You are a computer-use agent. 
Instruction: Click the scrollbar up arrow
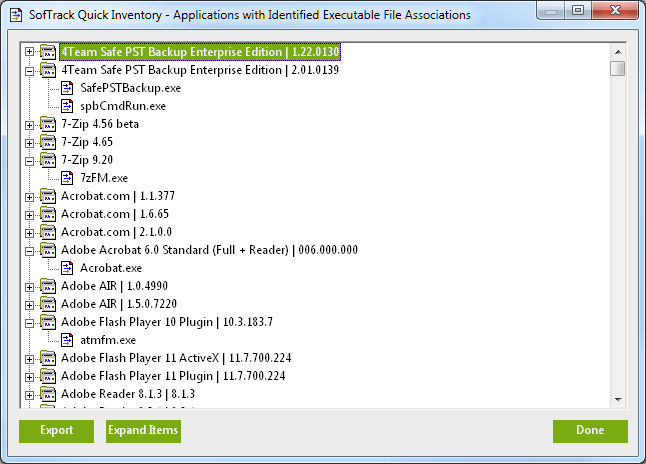pyautogui.click(x=618, y=52)
